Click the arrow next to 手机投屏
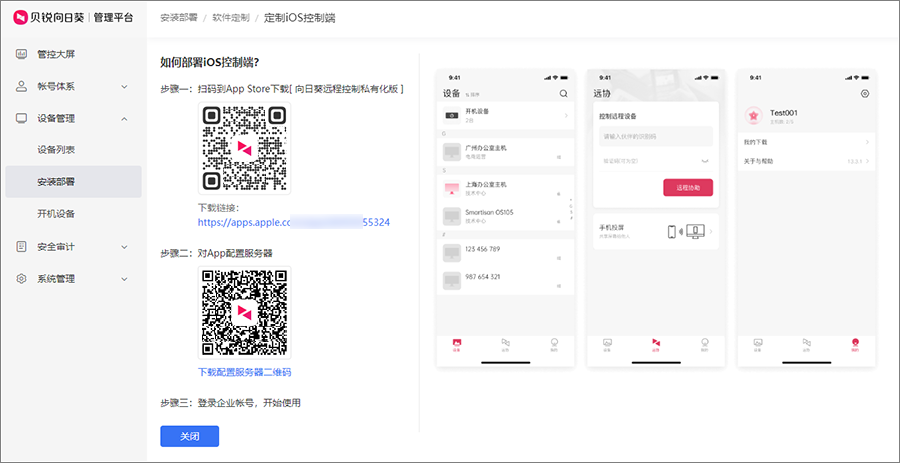This screenshot has width=900, height=463. click(711, 231)
